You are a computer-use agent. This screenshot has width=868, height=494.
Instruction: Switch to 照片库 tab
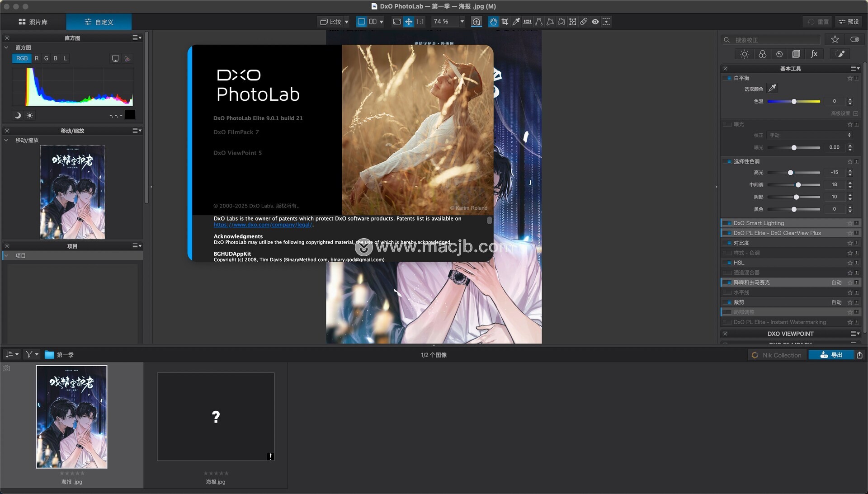tap(33, 22)
